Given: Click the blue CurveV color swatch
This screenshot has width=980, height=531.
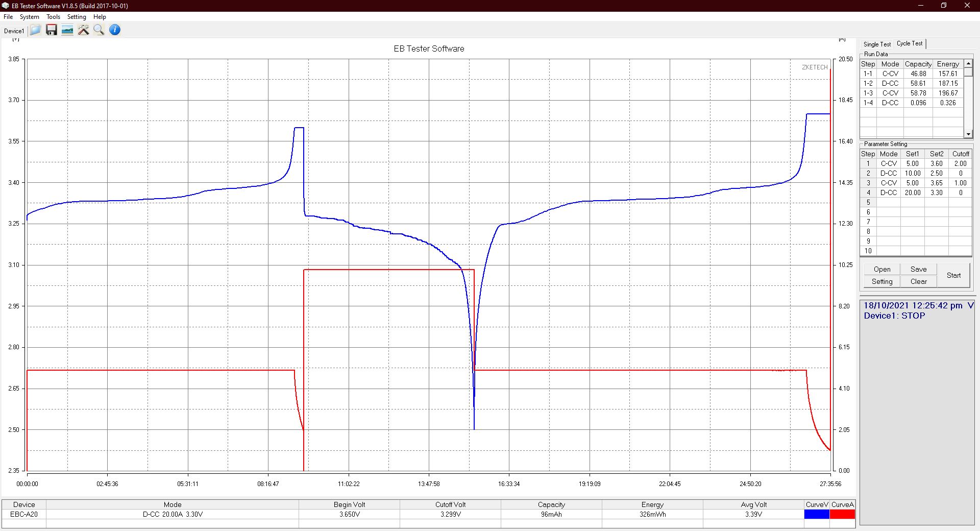Looking at the screenshot, I should [x=817, y=514].
